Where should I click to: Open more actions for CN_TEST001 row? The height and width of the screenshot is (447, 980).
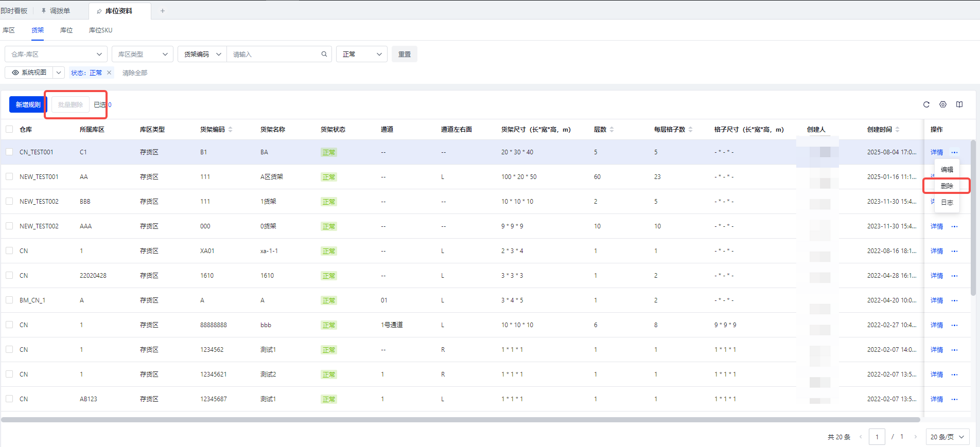(955, 152)
